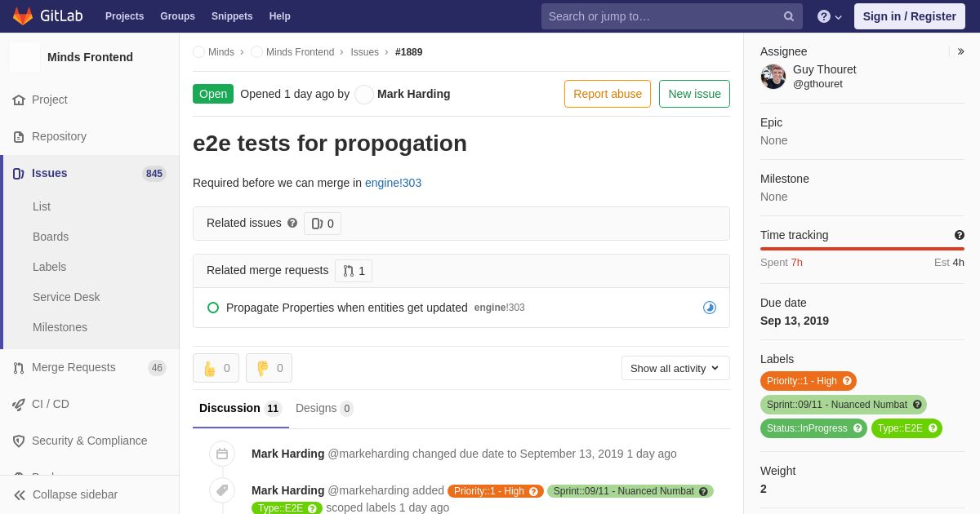This screenshot has height=514, width=980.
Task: Click the New issue button
Action: click(x=694, y=94)
